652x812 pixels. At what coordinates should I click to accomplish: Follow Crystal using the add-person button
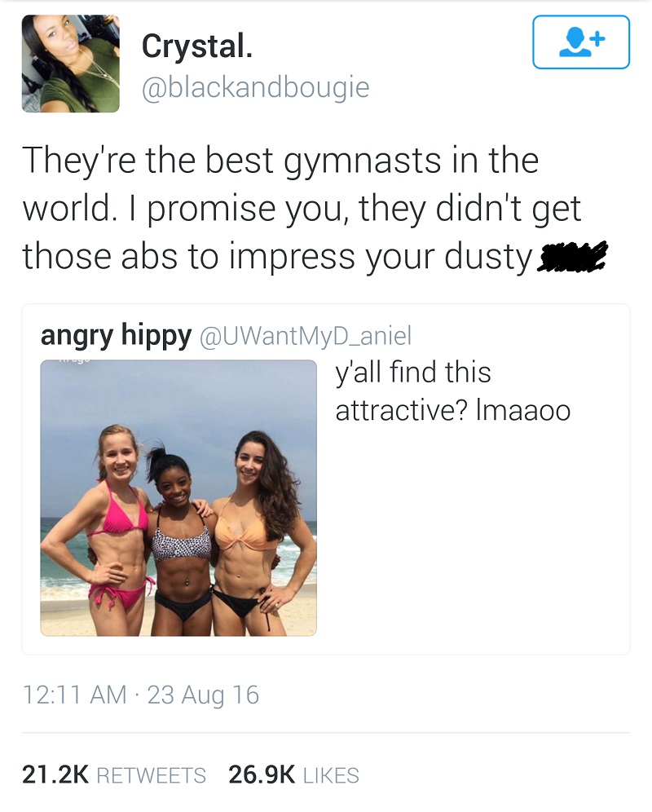click(581, 42)
